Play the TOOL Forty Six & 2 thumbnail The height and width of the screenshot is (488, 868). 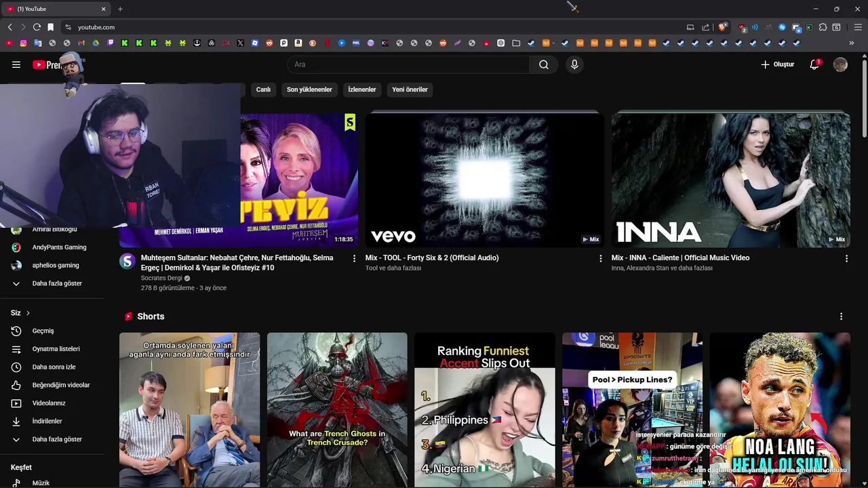[x=484, y=180]
